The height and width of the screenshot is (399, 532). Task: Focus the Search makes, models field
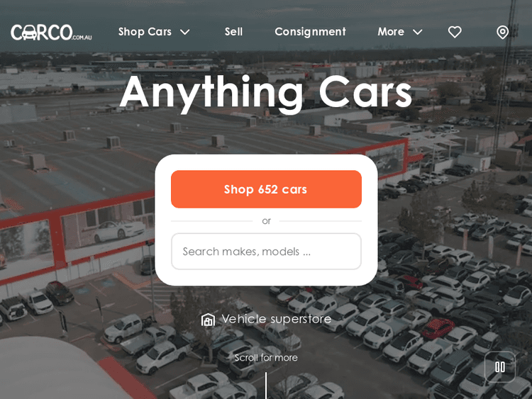tap(266, 251)
